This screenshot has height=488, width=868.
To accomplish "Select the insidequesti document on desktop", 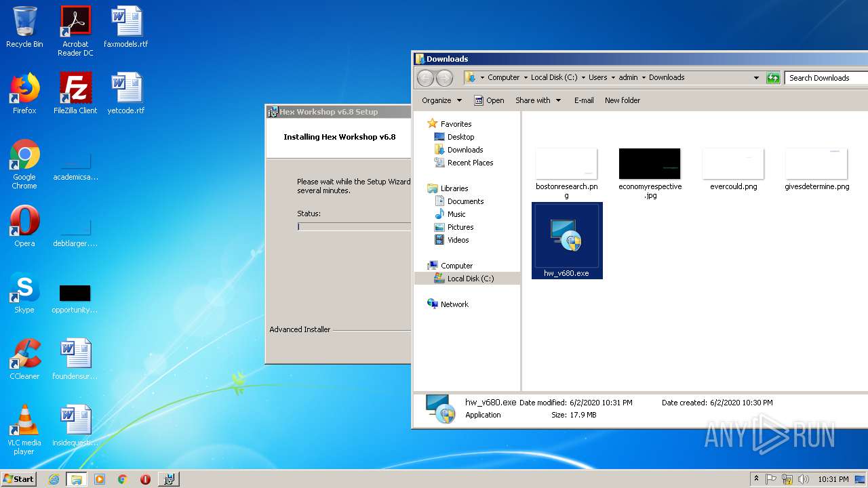I will [75, 426].
